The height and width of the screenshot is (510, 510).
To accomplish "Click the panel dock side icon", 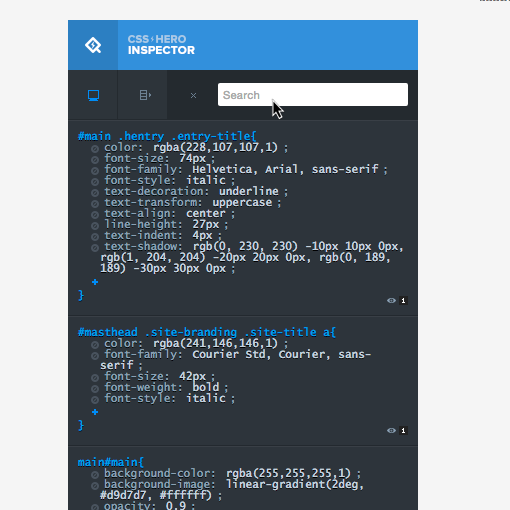I will coord(145,95).
